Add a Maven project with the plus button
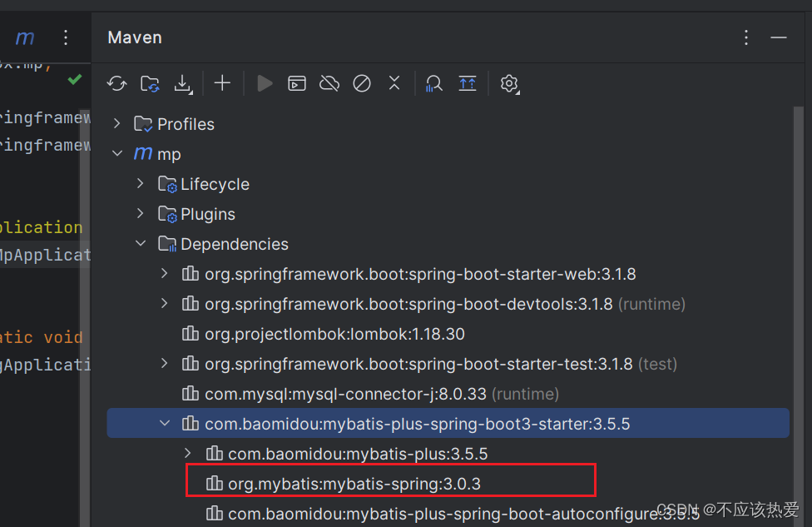Image resolution: width=812 pixels, height=527 pixels. [x=221, y=83]
